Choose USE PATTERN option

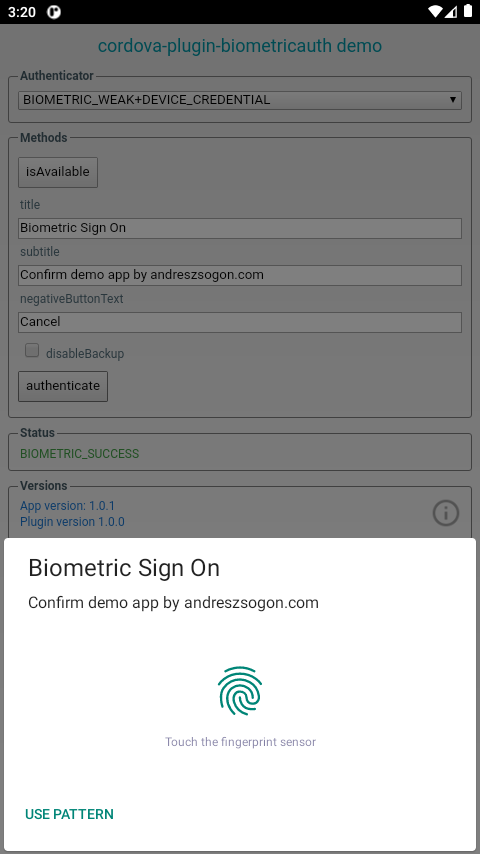coord(69,814)
